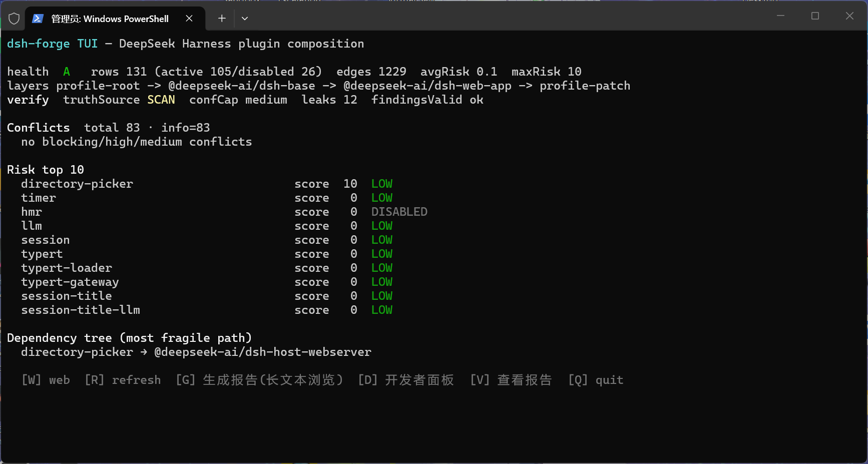868x464 pixels.
Task: Click the typert-loader risk row
Action: [x=207, y=268]
